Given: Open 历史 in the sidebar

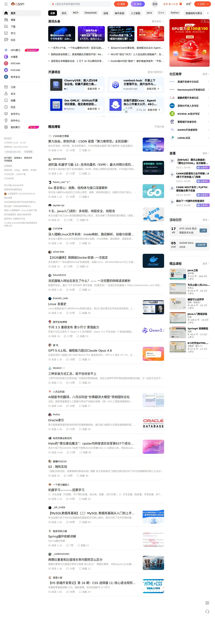Looking at the screenshot, I should (22, 107).
